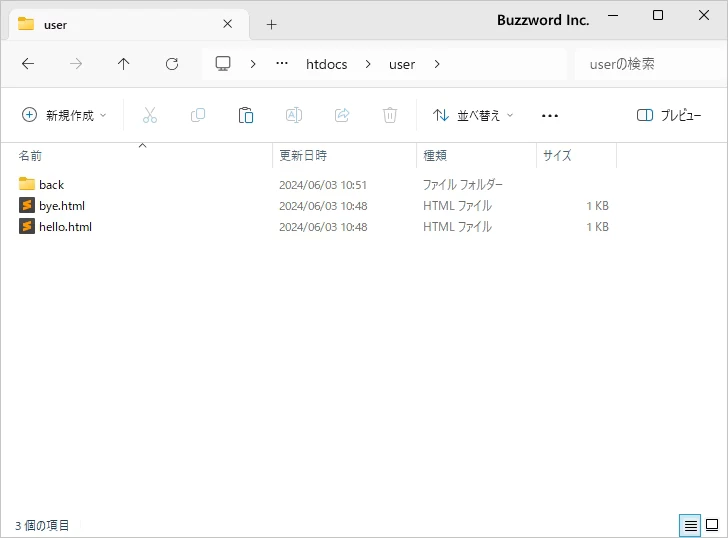Open the See more options menu

pos(550,115)
